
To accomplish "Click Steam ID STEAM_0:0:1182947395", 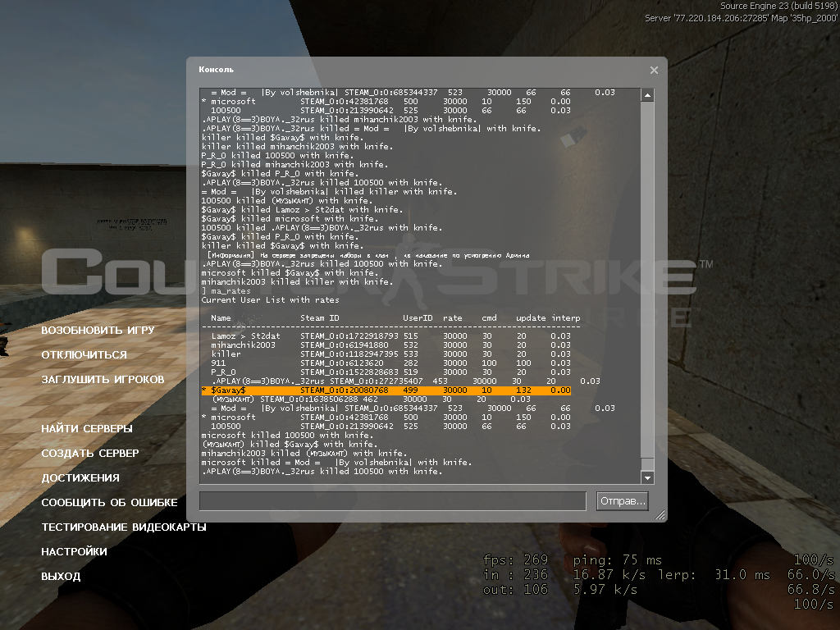I will coord(349,354).
